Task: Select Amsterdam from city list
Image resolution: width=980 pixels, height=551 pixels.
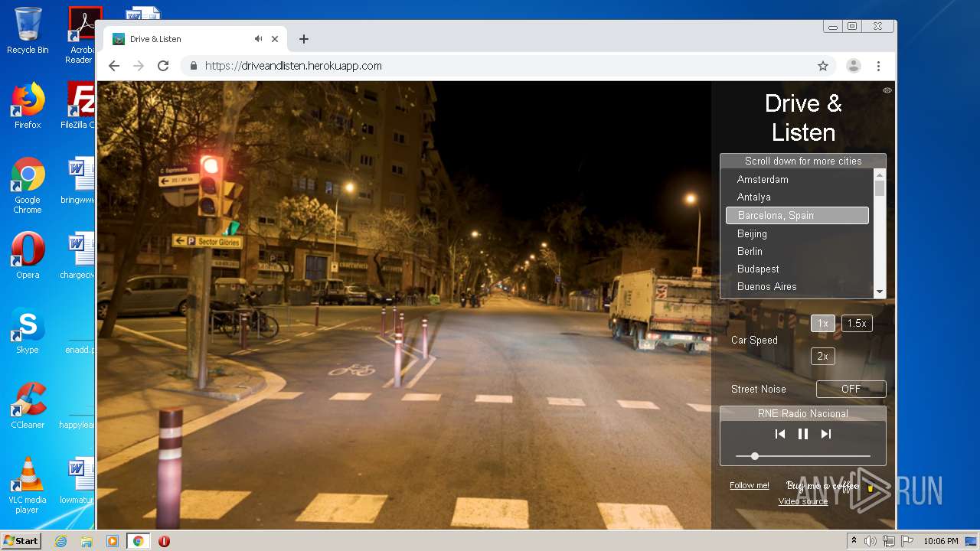Action: click(x=797, y=179)
